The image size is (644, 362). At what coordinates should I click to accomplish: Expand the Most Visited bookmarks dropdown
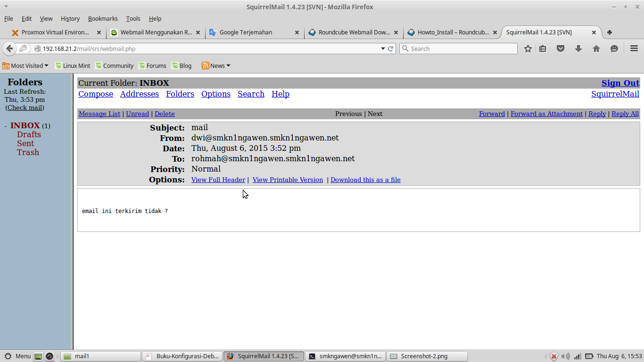25,66
